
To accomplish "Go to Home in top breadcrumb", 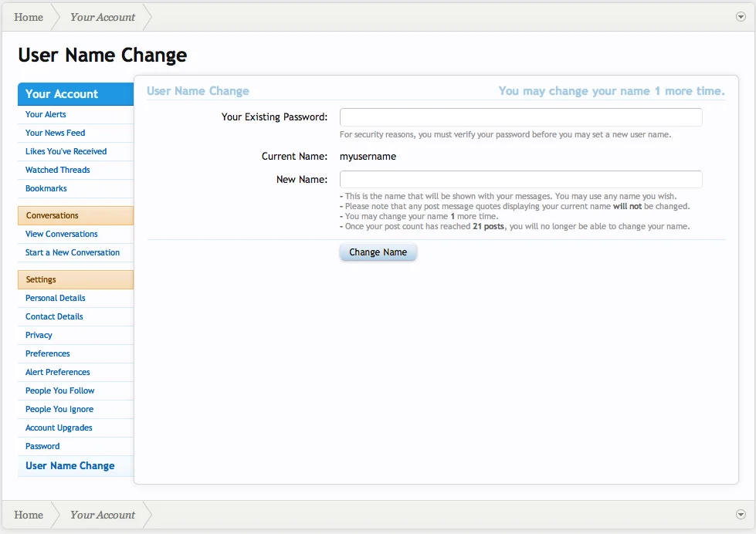I will pos(29,17).
